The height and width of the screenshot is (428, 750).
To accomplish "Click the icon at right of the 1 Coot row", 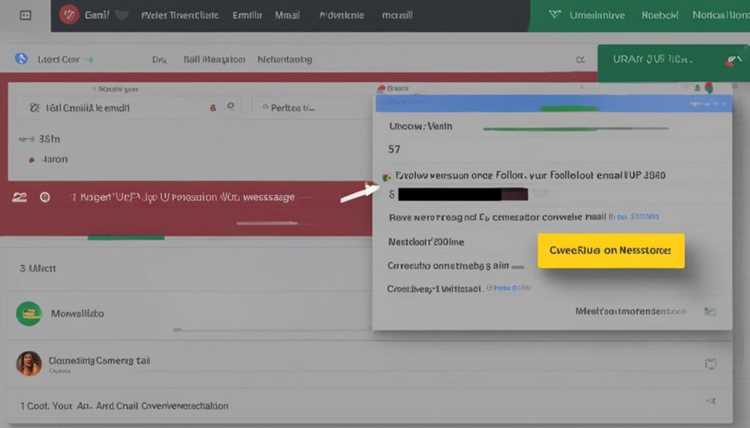I will (x=711, y=401).
